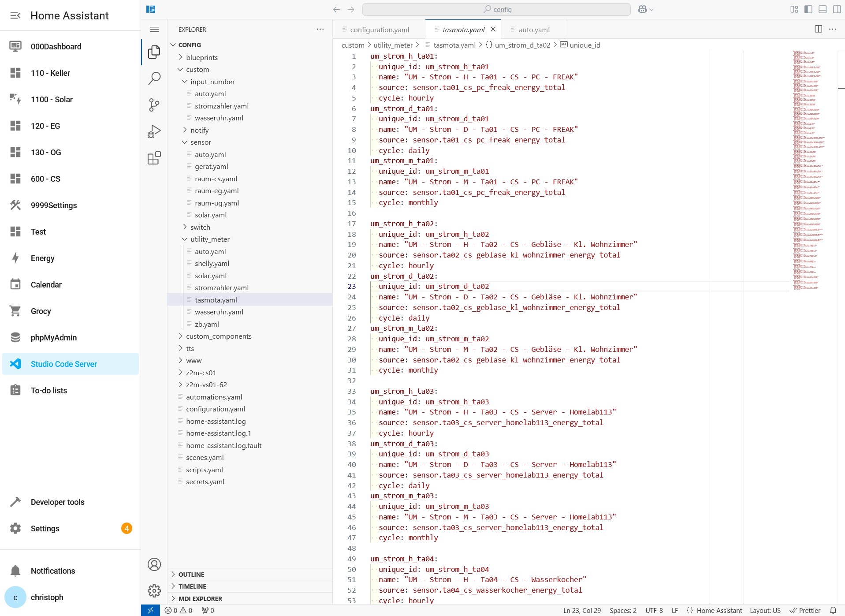Open the hamburger application menu
845x616 pixels.
point(154,29)
